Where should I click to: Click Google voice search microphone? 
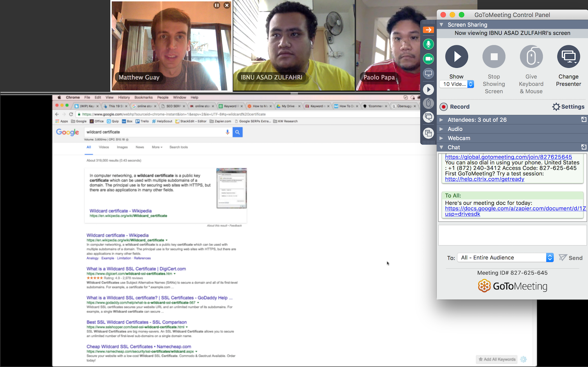(227, 132)
